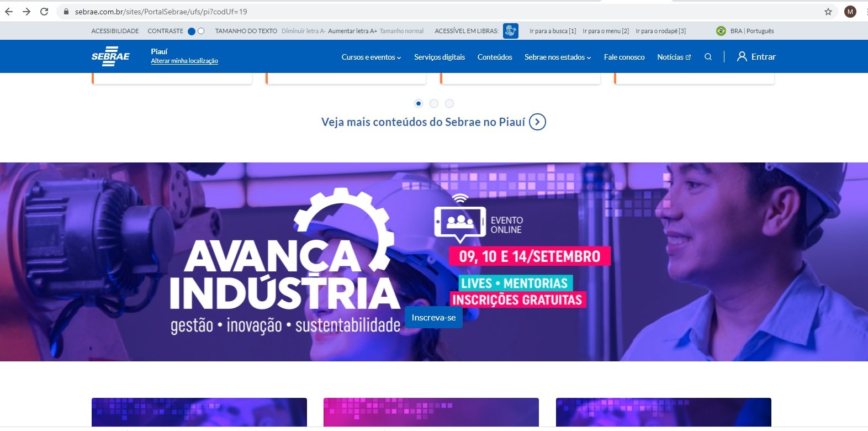This screenshot has height=431, width=868.
Task: Click the padlock site info icon
Action: coord(67,12)
